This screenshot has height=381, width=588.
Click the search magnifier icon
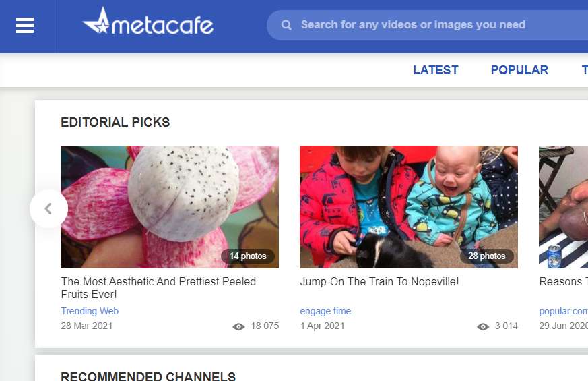(x=286, y=25)
